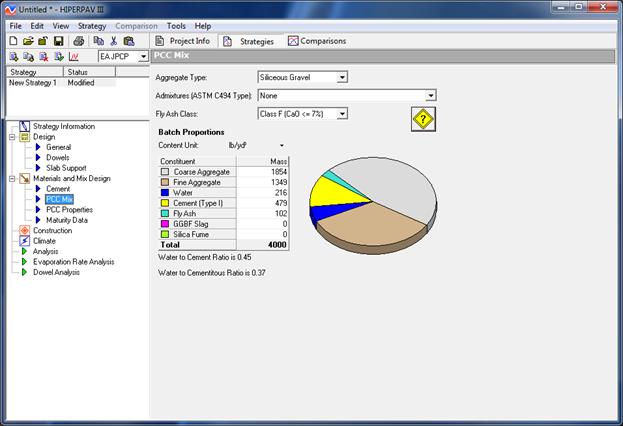The height and width of the screenshot is (426, 623).
Task: Click the green arrow beside Evaporation Rate Analysis
Action: (x=24, y=261)
